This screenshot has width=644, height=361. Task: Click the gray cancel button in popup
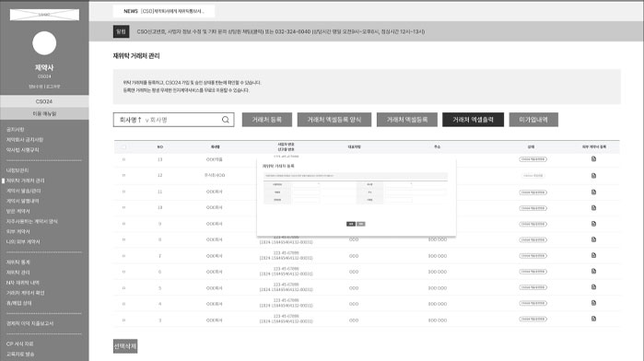(x=360, y=224)
